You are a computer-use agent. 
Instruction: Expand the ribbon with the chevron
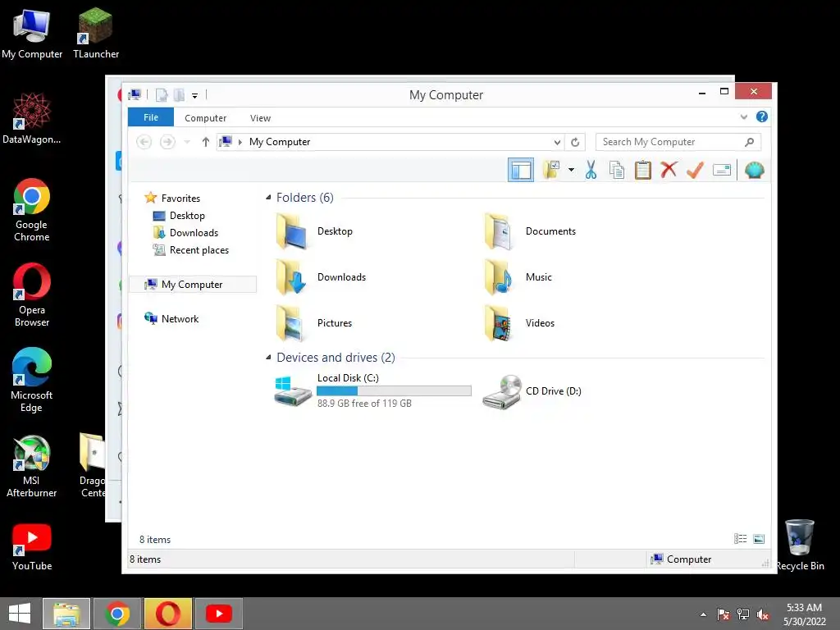tap(743, 116)
